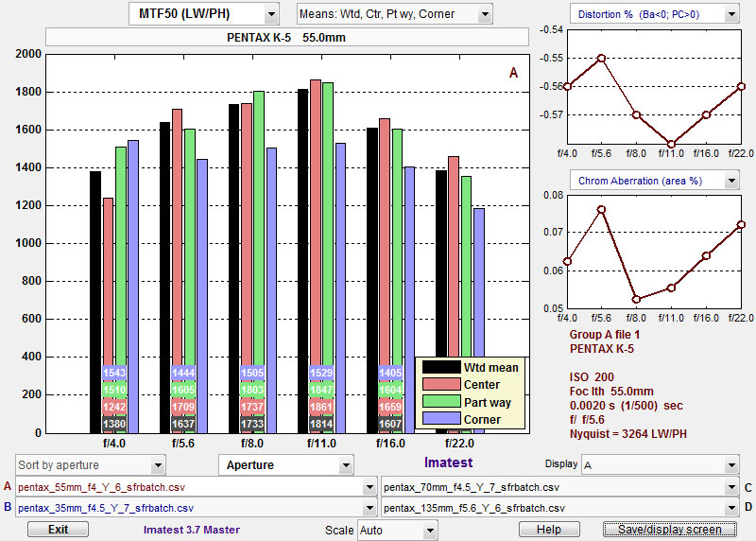Click the PENTAX K-5 55.0mm title field
The height and width of the screenshot is (541, 756).
(287, 37)
